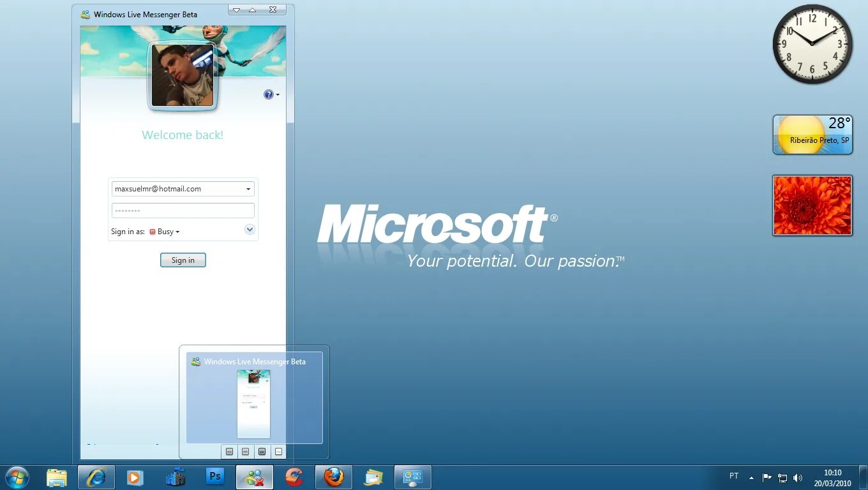Open the Action Center flag icon

tap(767, 477)
